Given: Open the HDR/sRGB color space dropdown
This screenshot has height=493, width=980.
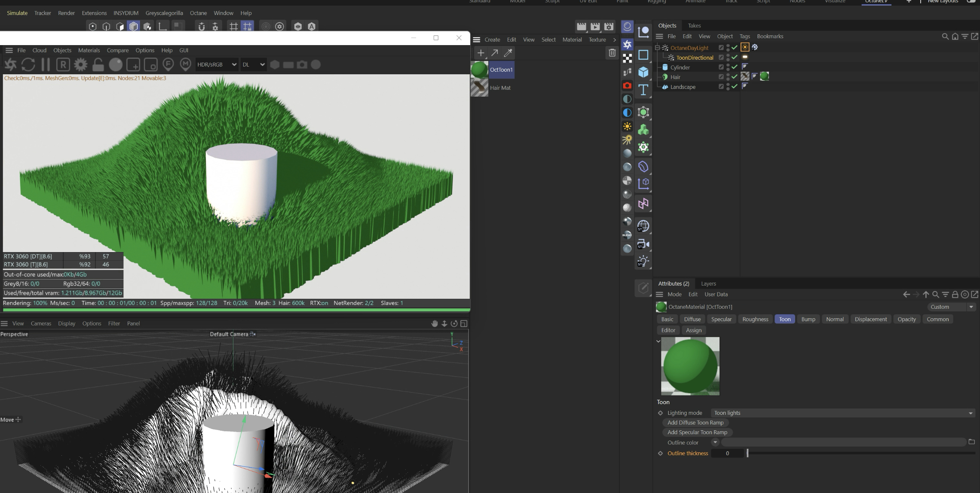Looking at the screenshot, I should (x=217, y=64).
